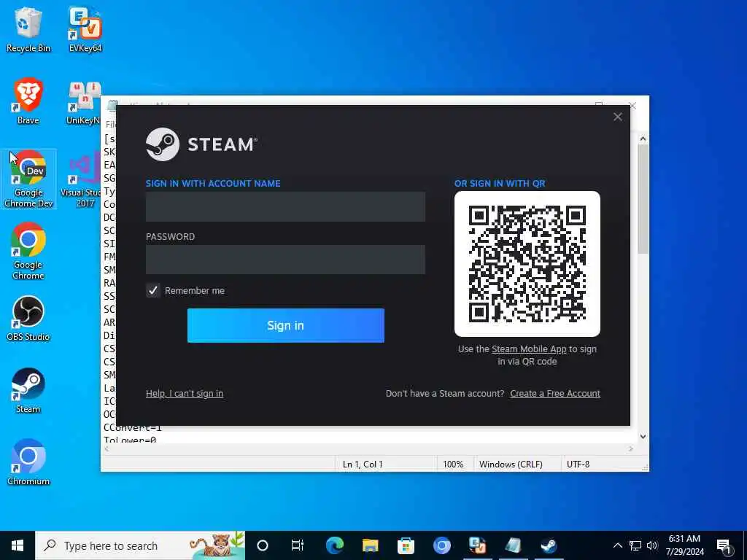Uncheck the Remember me checkbox
Screen dimensions: 747x560
coord(153,290)
